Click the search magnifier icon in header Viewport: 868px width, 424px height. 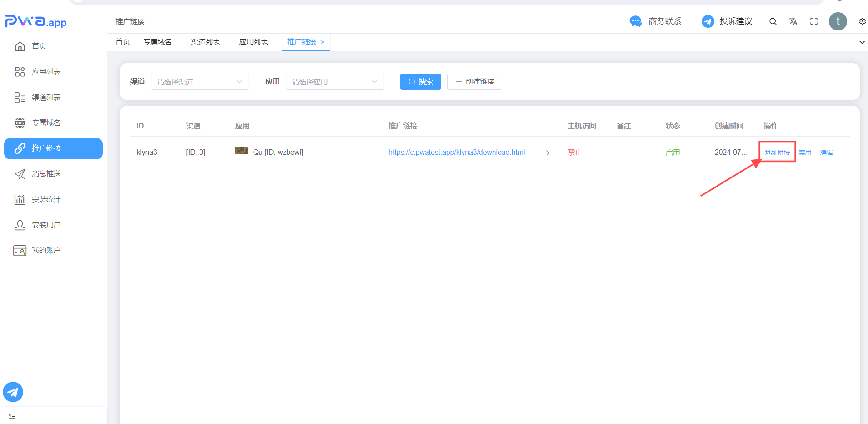(773, 21)
